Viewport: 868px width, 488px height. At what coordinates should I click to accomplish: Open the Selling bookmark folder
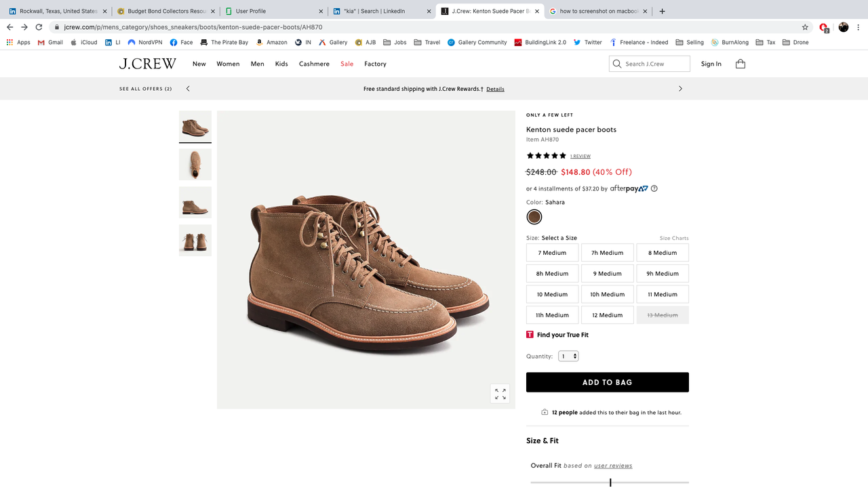point(690,42)
